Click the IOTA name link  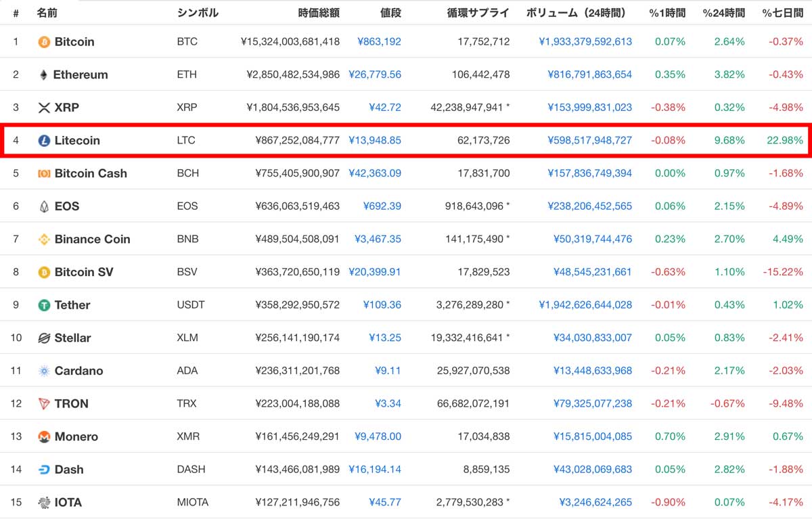[x=68, y=503]
